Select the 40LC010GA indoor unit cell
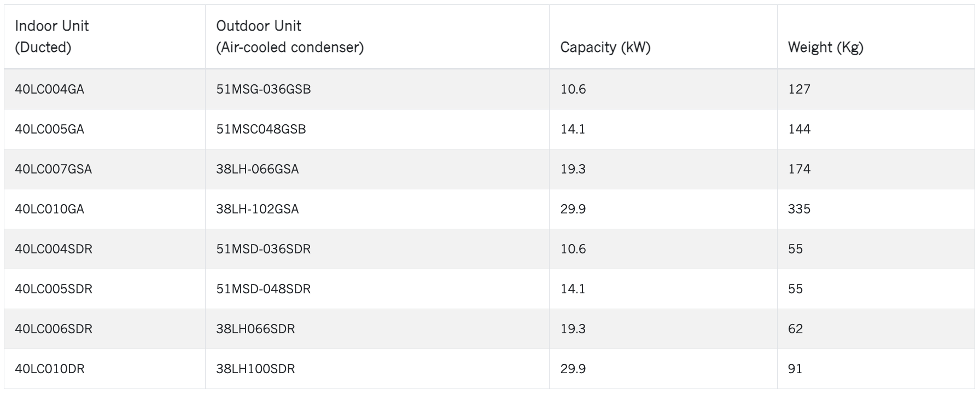 104,209
